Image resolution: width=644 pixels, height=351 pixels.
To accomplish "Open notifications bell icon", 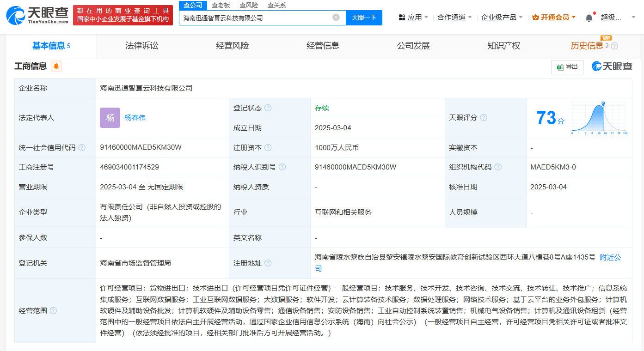I will point(589,18).
